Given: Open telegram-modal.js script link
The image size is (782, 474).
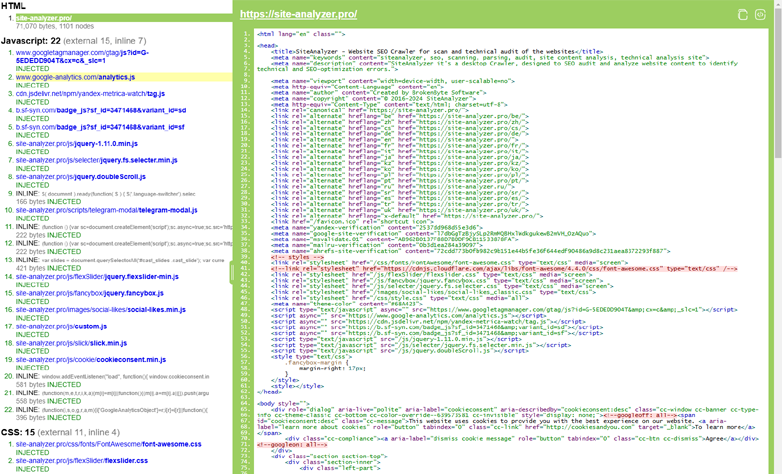Looking at the screenshot, I should tap(106, 210).
